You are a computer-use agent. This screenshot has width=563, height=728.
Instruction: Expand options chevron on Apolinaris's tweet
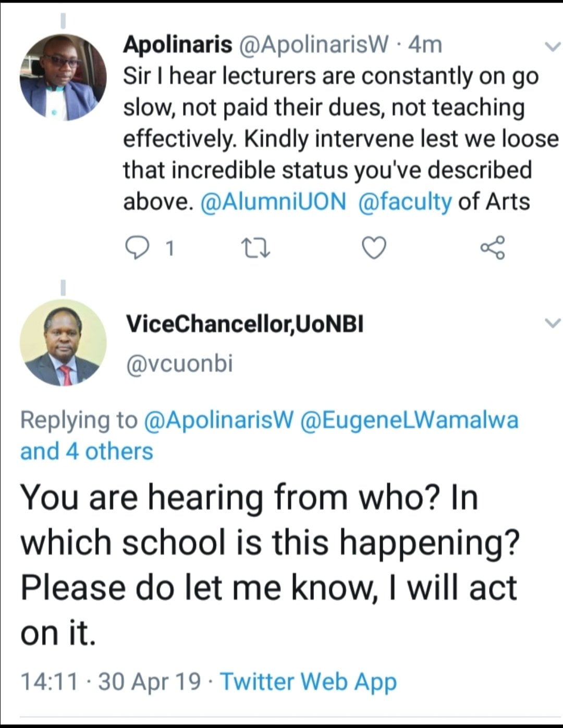tap(552, 47)
